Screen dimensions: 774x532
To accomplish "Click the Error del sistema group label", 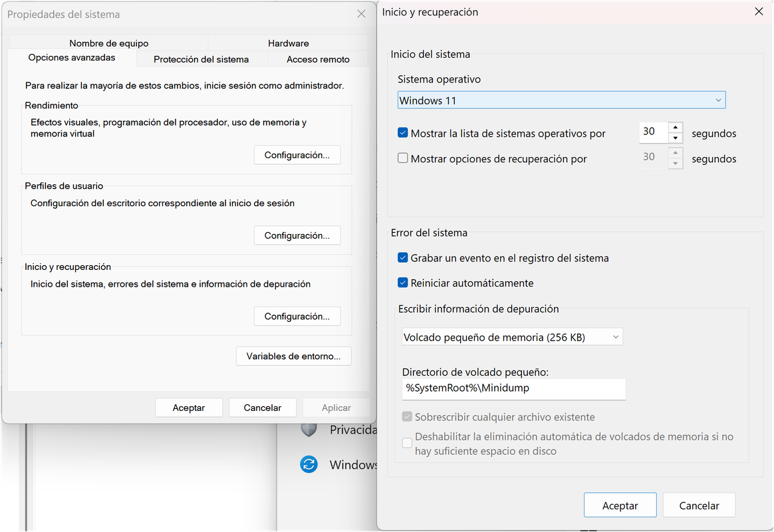I will 429,233.
